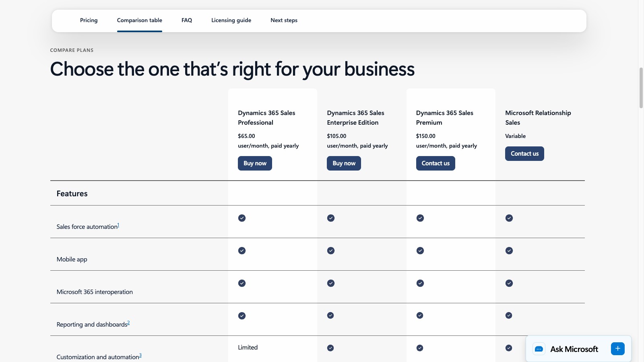Click Sales force automation checkmark under Relationship Sales
This screenshot has height=362, width=644.
[x=509, y=218]
